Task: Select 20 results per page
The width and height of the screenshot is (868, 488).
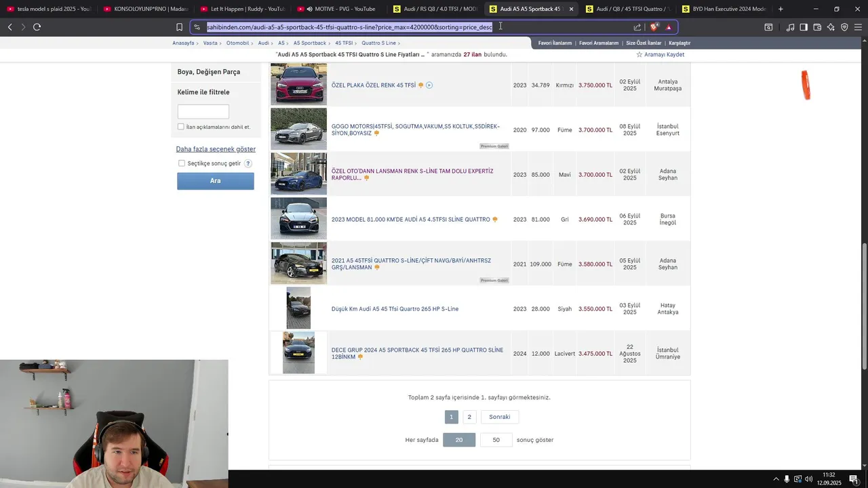Action: point(459,440)
